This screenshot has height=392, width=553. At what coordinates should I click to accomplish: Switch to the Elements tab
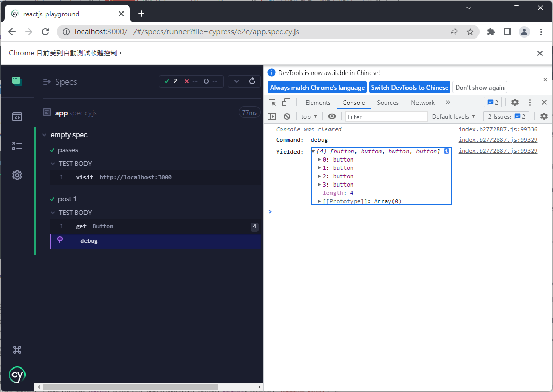click(x=318, y=103)
